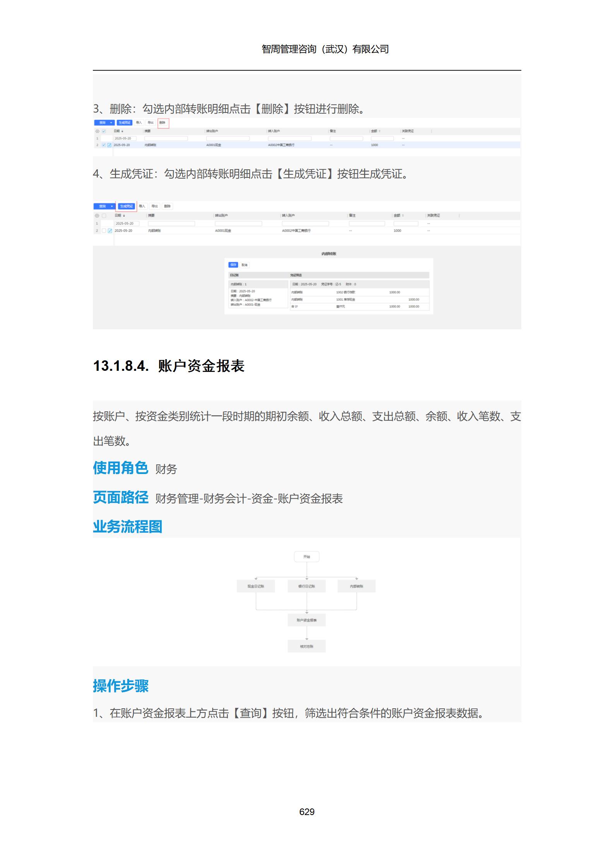Click the edit pencil icon of the checked row in the 删除 step table
Screen dimensions: 614x868
pos(109,145)
